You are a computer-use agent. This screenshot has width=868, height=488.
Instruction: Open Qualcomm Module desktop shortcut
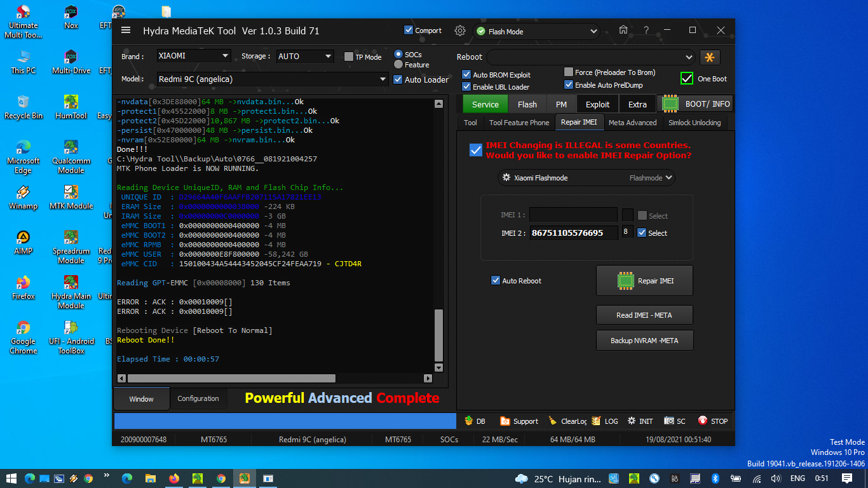click(x=71, y=157)
